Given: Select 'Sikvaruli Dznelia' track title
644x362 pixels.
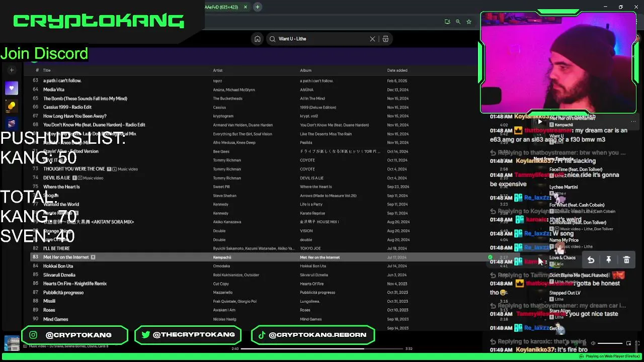Looking at the screenshot, I should tap(59, 275).
